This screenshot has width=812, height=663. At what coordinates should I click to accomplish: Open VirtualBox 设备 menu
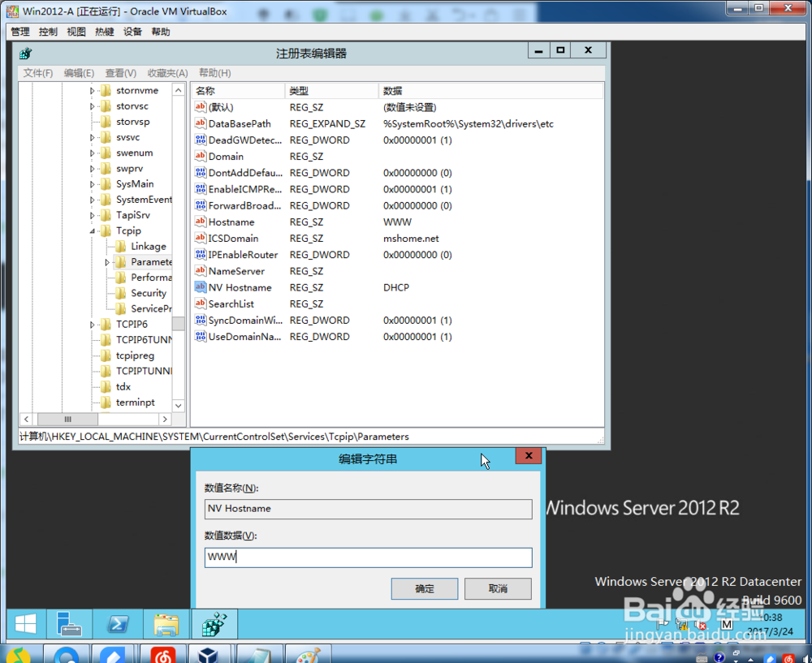coord(132,32)
